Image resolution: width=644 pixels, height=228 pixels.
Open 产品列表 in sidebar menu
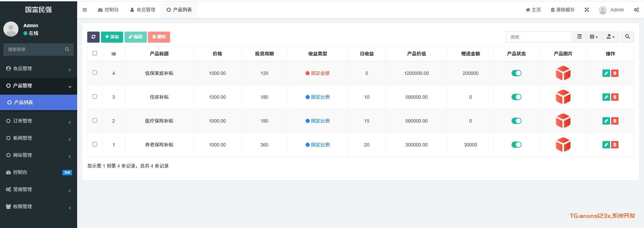tap(38, 102)
